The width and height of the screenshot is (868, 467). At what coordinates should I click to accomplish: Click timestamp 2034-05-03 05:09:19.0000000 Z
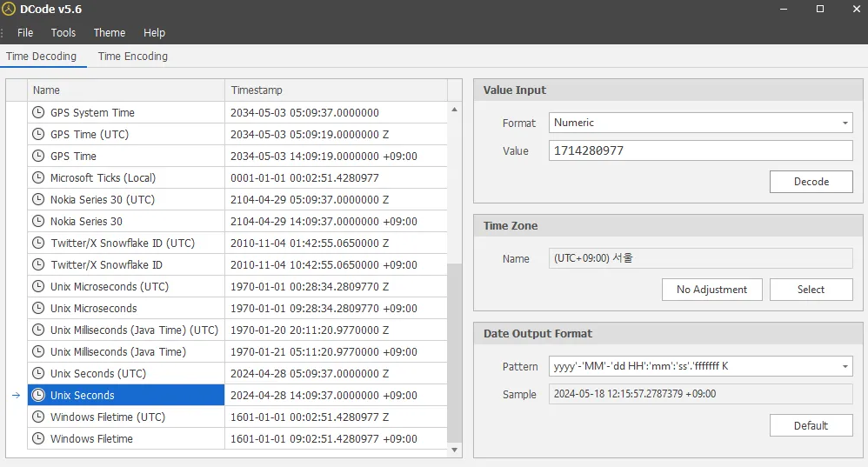click(310, 135)
